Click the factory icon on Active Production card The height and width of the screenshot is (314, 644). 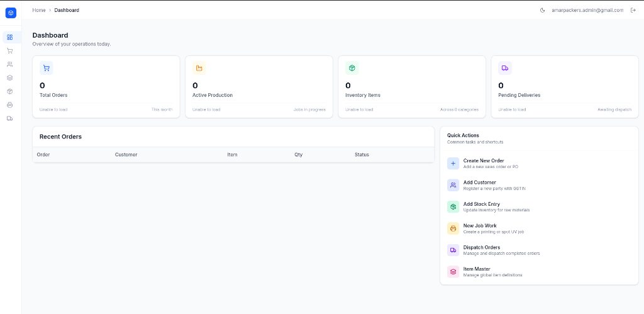199,68
